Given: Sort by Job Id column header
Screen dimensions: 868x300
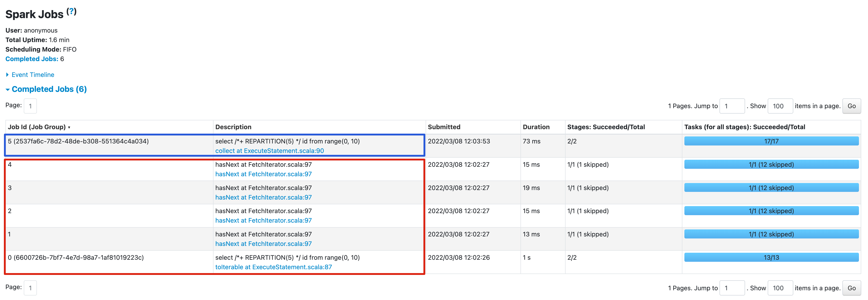Looking at the screenshot, I should (37, 127).
